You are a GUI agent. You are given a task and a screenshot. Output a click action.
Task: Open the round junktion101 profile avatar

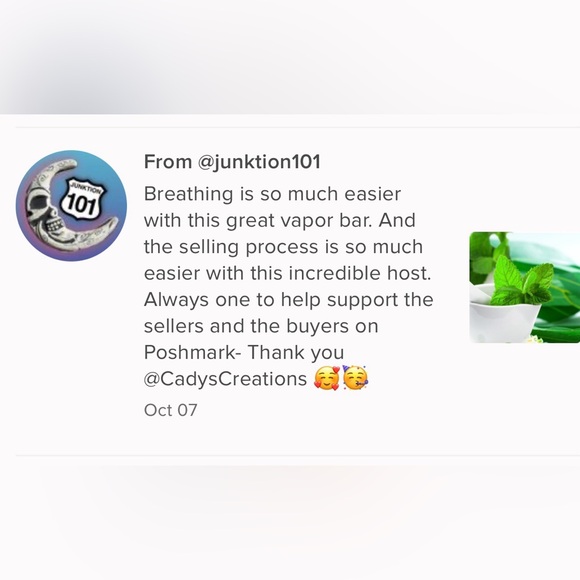(x=71, y=206)
